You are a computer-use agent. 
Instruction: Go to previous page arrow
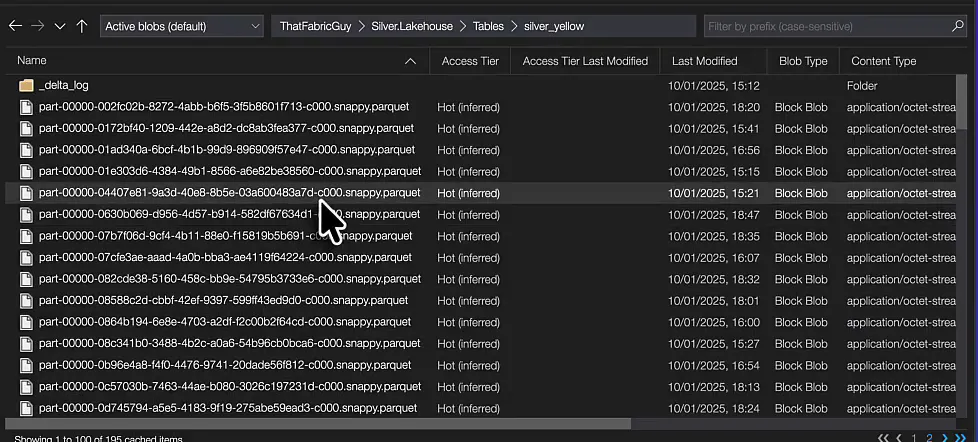(899, 438)
